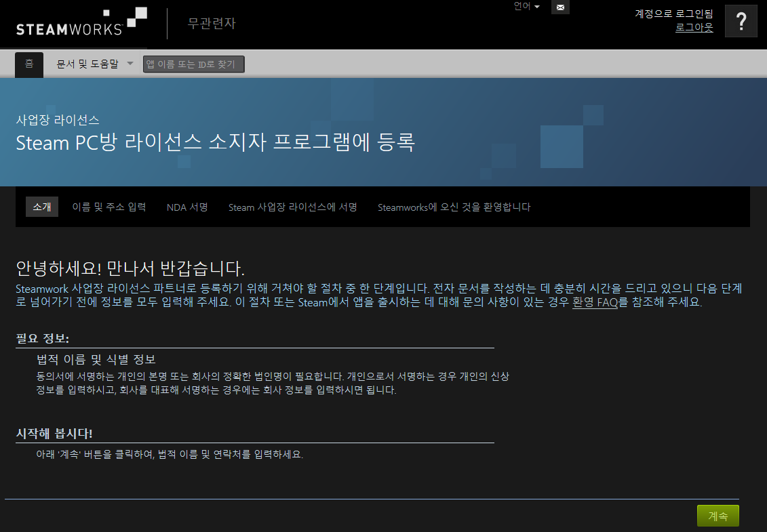Select the NDA 서명 step

pyautogui.click(x=187, y=207)
